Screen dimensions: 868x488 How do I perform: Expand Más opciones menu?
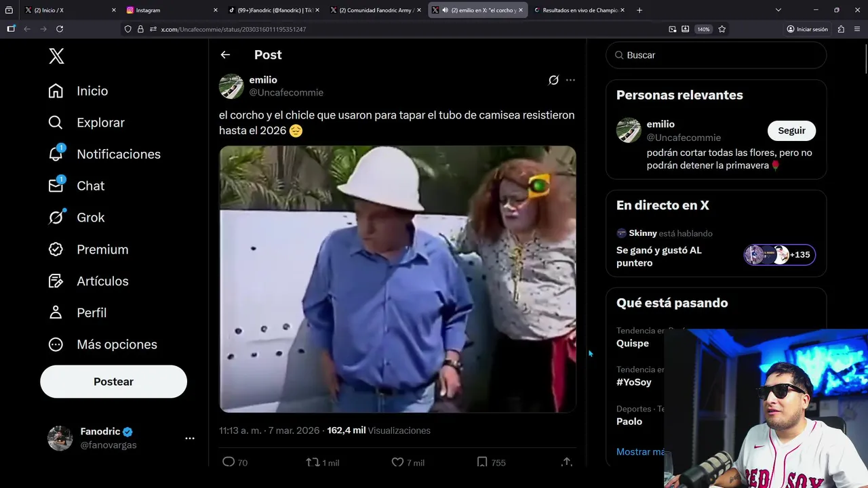102,344
